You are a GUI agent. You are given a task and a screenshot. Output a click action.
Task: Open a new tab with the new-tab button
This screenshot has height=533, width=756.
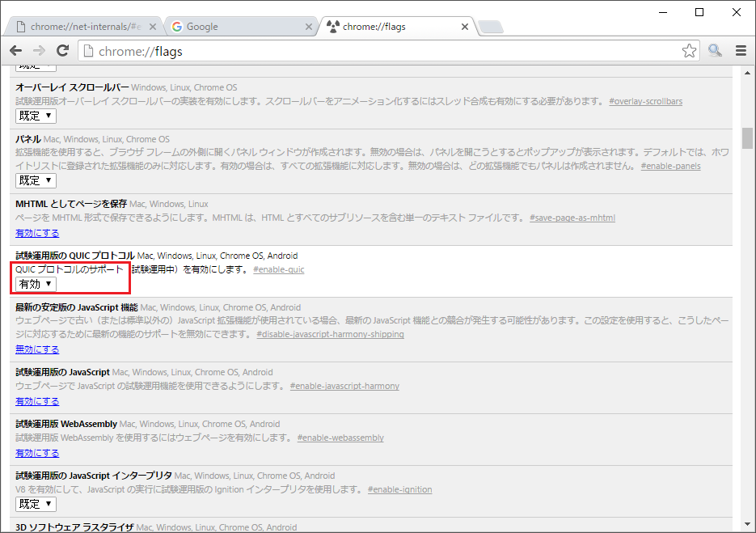point(490,27)
